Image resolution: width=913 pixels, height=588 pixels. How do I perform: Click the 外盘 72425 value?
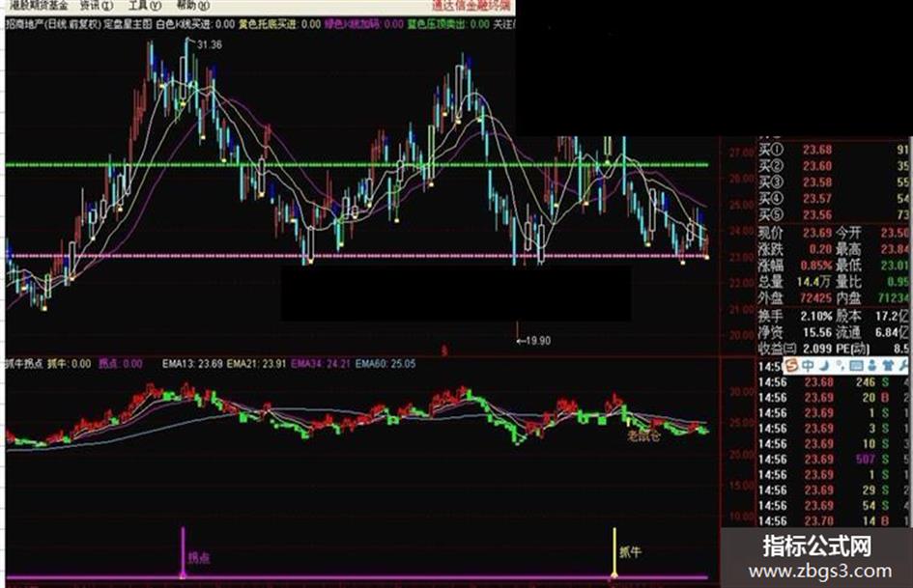coord(815,298)
